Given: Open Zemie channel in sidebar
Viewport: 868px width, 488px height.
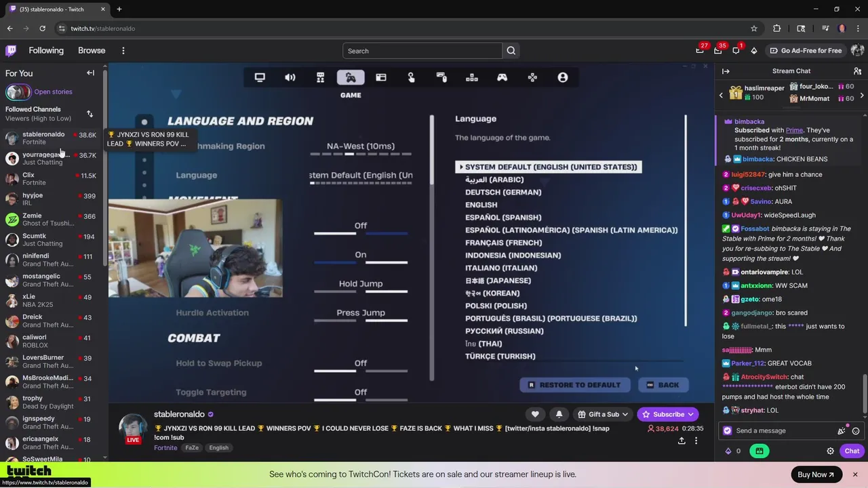Looking at the screenshot, I should coord(52,220).
